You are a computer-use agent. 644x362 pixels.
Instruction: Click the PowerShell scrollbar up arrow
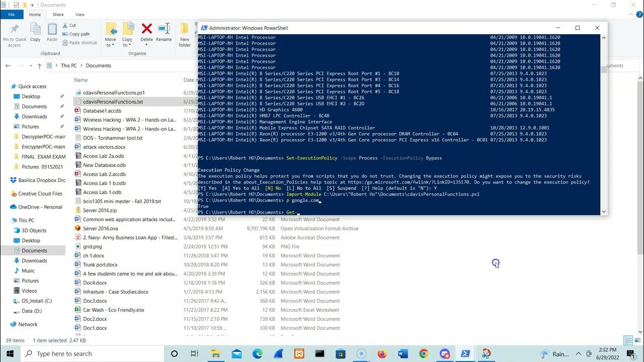(604, 38)
